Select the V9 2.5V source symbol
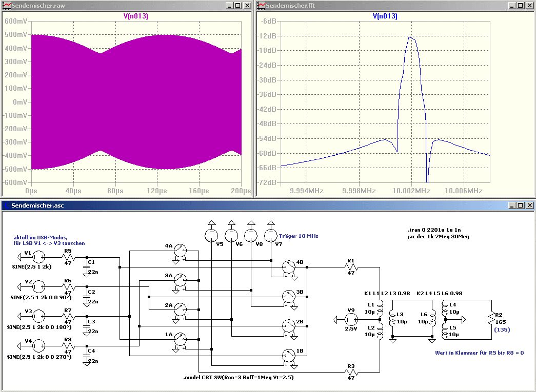The width and height of the screenshot is (536, 392). coord(352,320)
